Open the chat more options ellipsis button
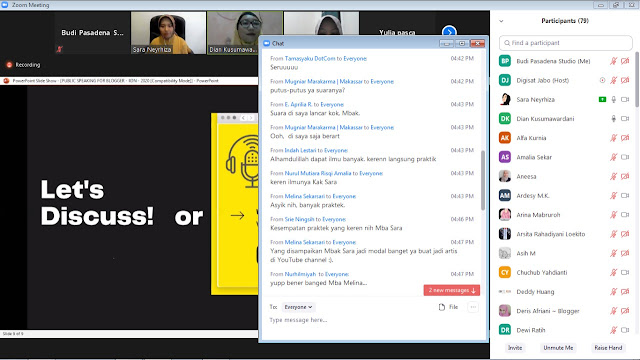Image resolution: width=640 pixels, height=360 pixels. coord(473,307)
